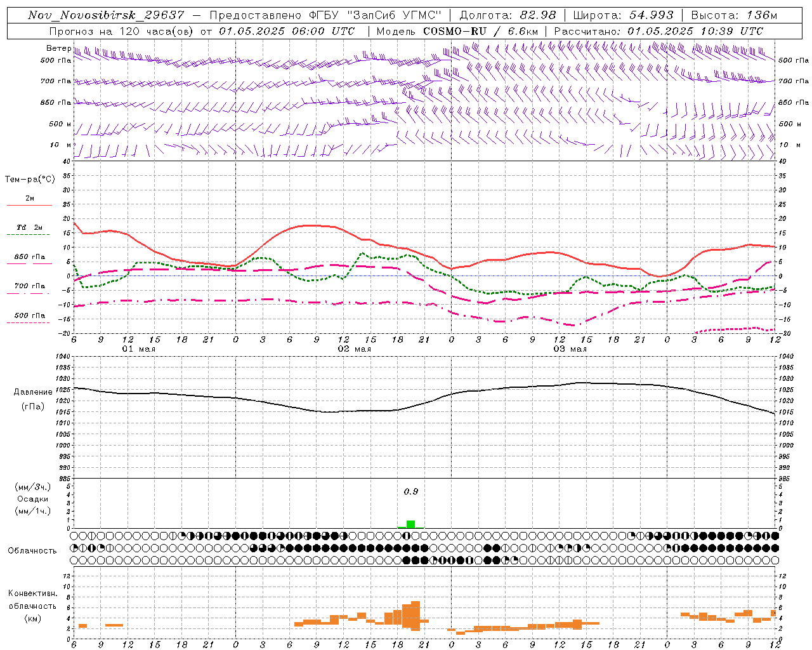Click the 'Высота: 136м' elevation text
Viewport: 812px width, 650px height.
click(734, 15)
